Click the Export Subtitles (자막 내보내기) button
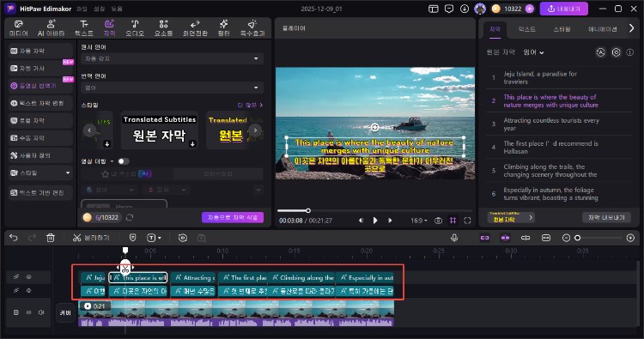 click(x=606, y=217)
